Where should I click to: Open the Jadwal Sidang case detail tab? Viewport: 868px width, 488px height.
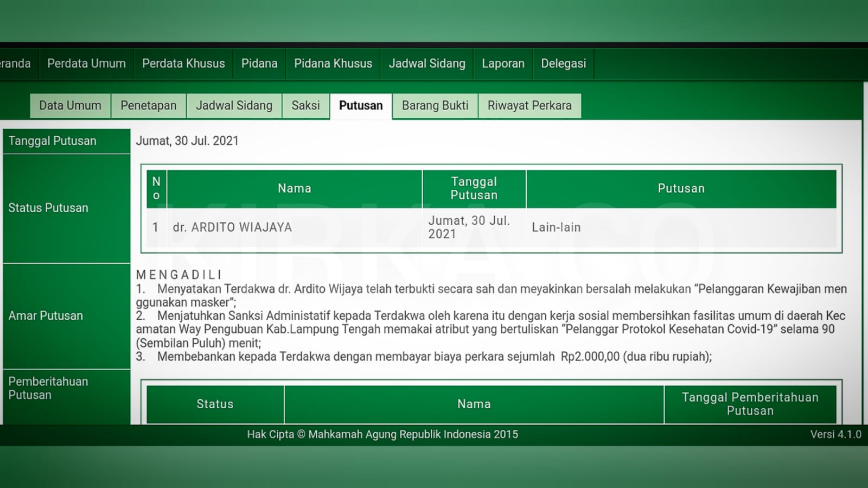(234, 105)
